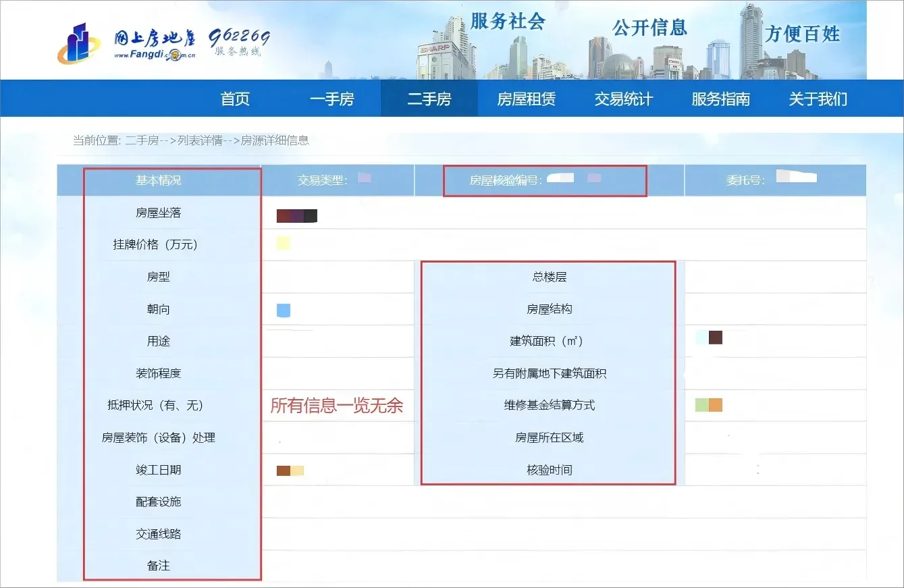Click the masked 挂牌价格 value
Image resolution: width=904 pixels, height=588 pixels.
[x=284, y=243]
